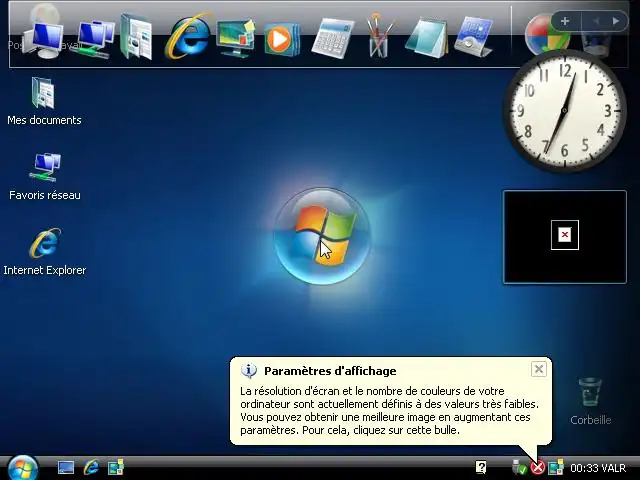Launch Internet Explorer from the dock
This screenshot has height=480, width=640.
[188, 36]
